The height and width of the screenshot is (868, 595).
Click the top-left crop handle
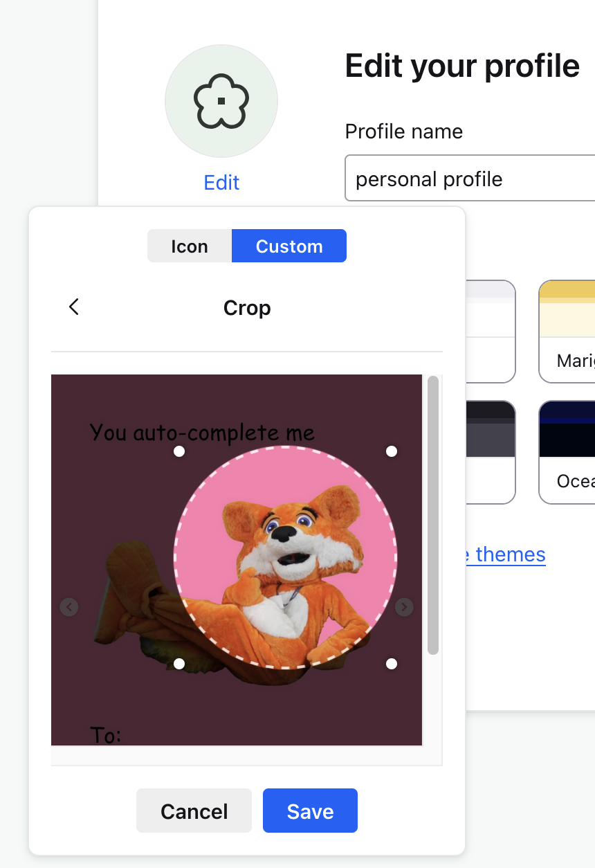point(179,451)
